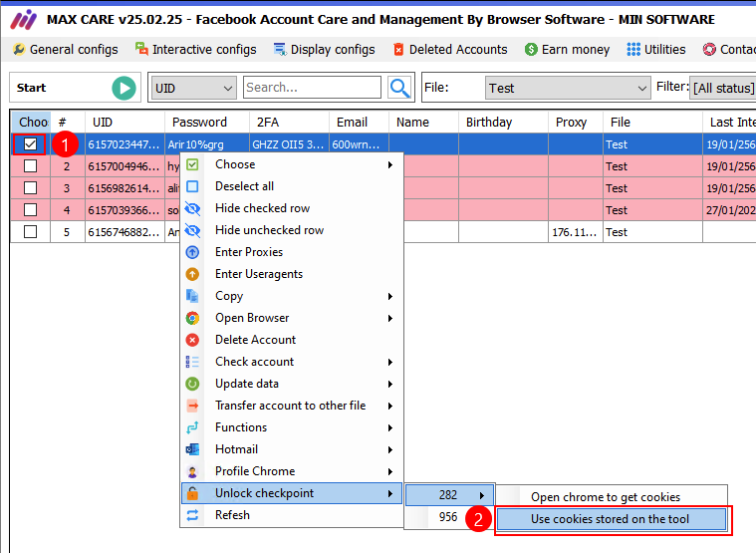Click the Start button label
The width and height of the screenshot is (756, 553).
tap(31, 88)
